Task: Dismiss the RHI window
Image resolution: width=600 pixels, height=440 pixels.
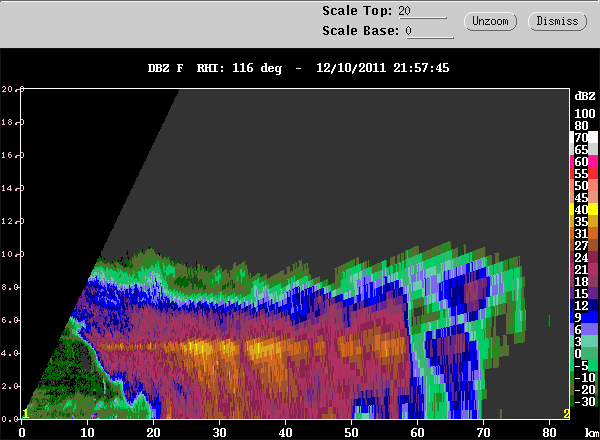Action: (557, 21)
